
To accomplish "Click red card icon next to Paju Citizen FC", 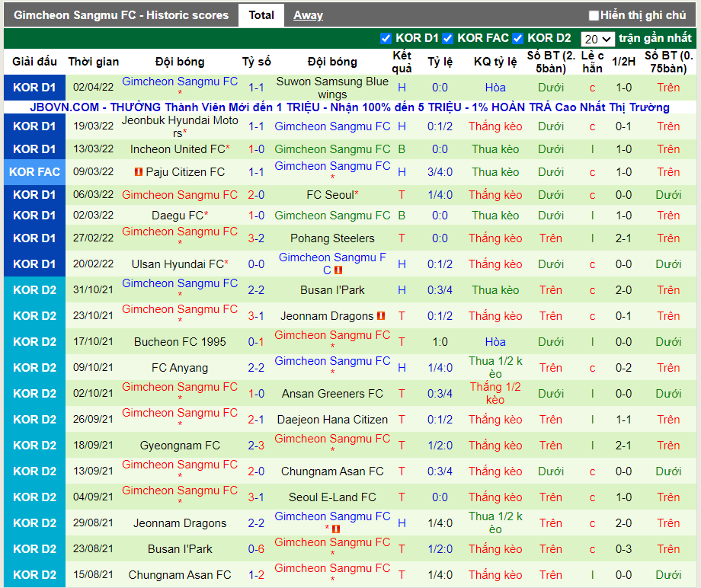I will pos(139,171).
